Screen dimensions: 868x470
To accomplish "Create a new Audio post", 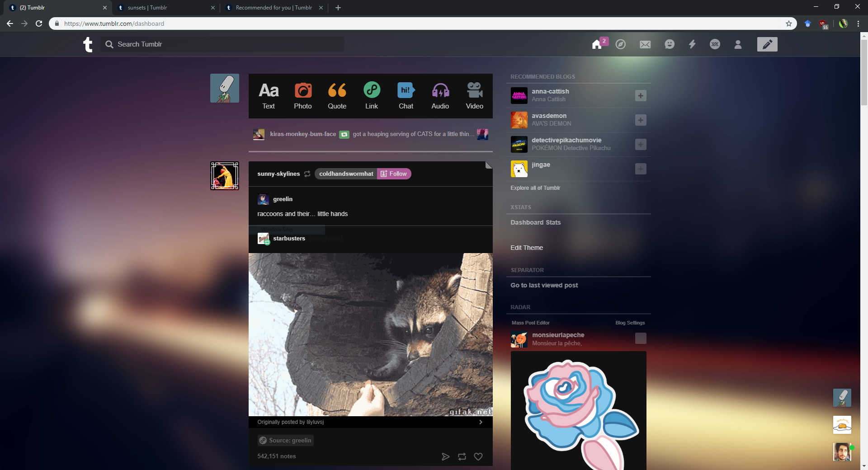I will (x=440, y=96).
